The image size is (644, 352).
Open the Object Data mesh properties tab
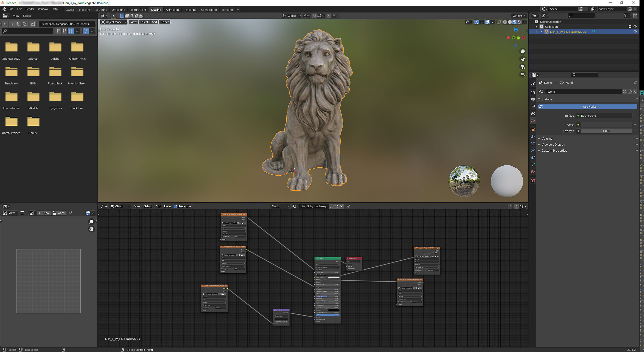533,164
